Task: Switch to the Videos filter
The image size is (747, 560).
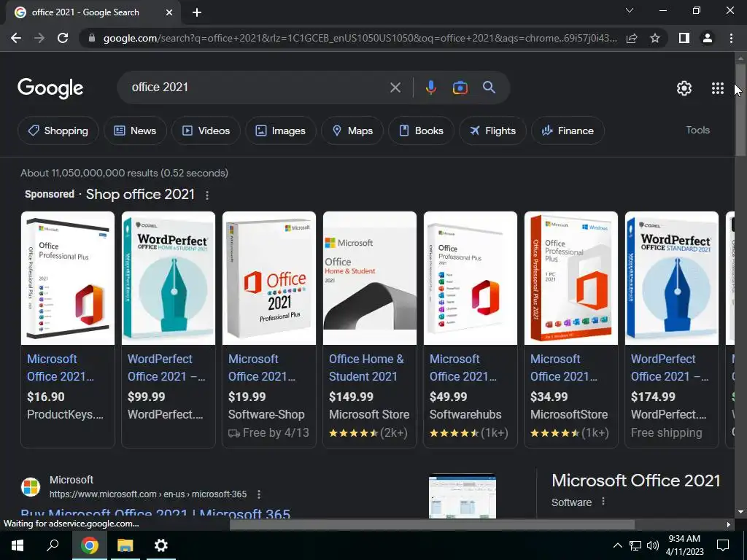Action: click(x=206, y=131)
